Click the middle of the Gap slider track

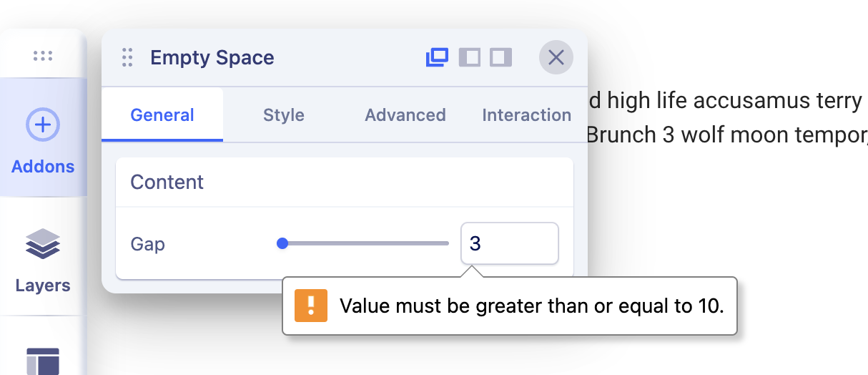(365, 243)
